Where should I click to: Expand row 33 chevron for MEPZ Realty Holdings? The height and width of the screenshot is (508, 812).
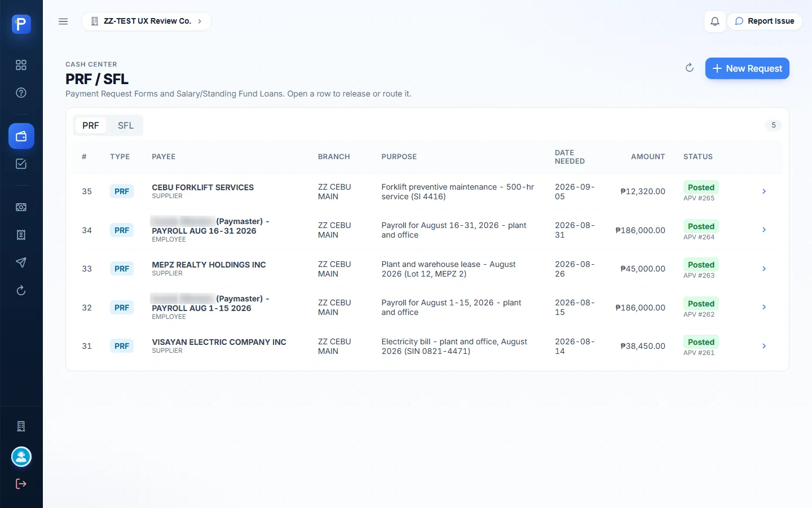(764, 269)
